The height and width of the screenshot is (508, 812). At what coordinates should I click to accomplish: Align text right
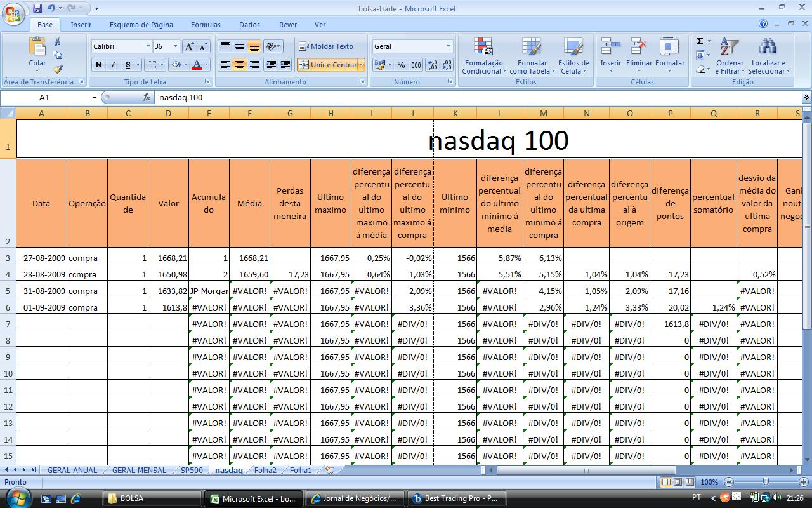[254, 65]
